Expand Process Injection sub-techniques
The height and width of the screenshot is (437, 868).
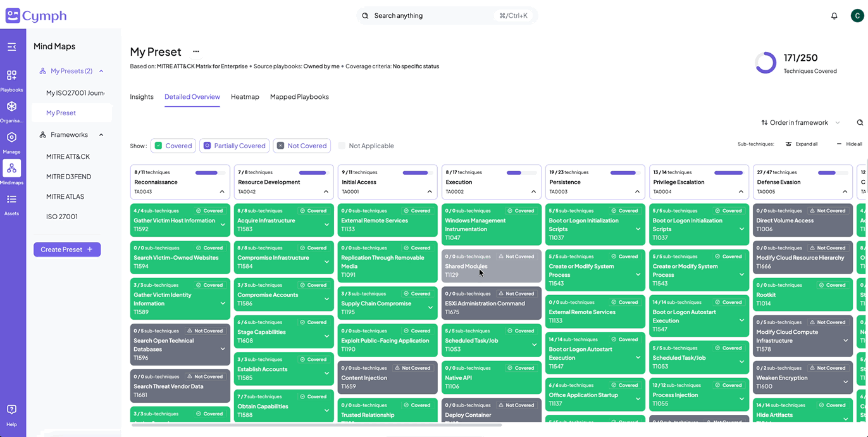741,399
